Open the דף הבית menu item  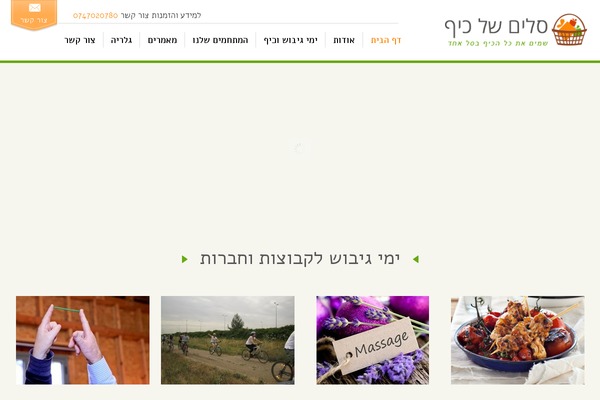click(x=385, y=40)
